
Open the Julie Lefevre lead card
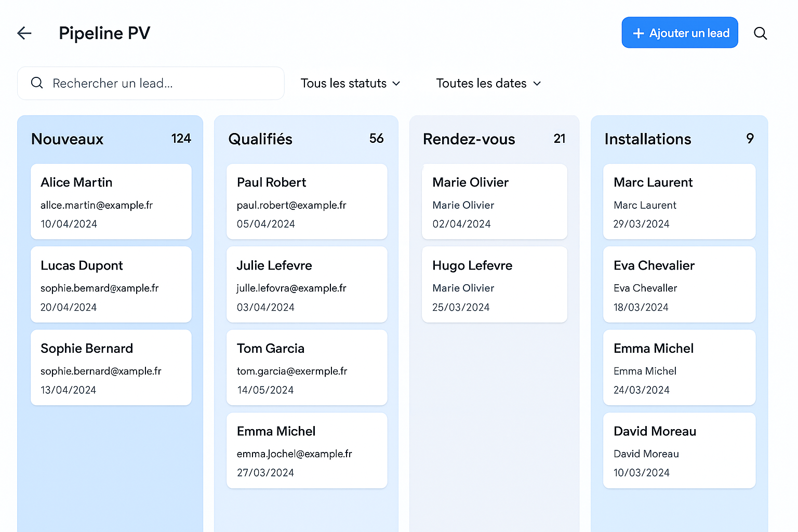click(307, 284)
